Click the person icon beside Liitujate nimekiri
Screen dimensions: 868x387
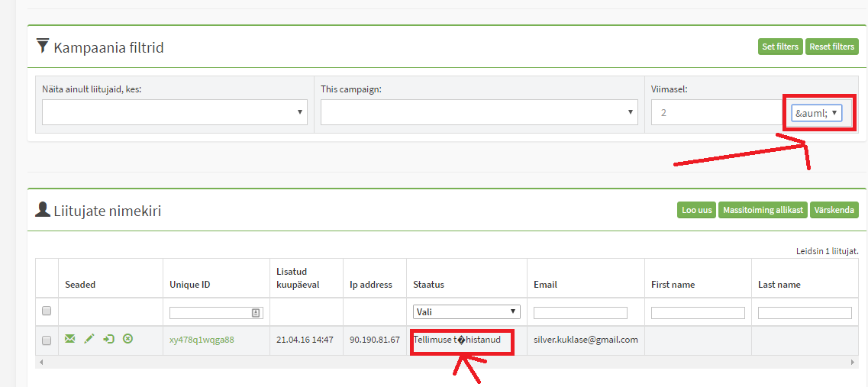43,210
